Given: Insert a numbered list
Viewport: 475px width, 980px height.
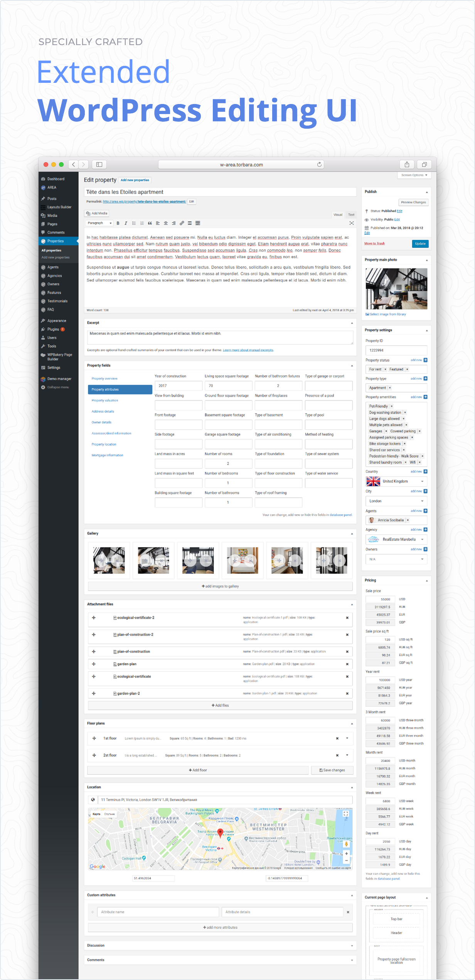Looking at the screenshot, I should 142,223.
